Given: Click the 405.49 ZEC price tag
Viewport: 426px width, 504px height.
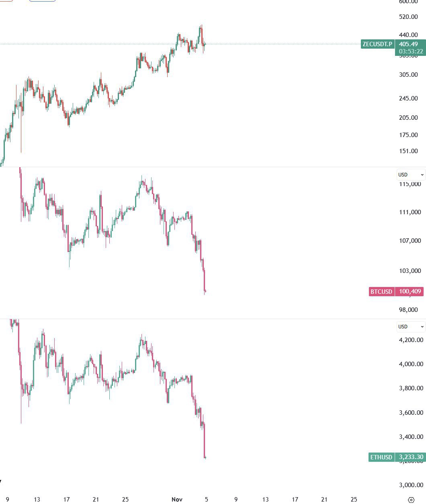Looking at the screenshot, I should (x=410, y=44).
